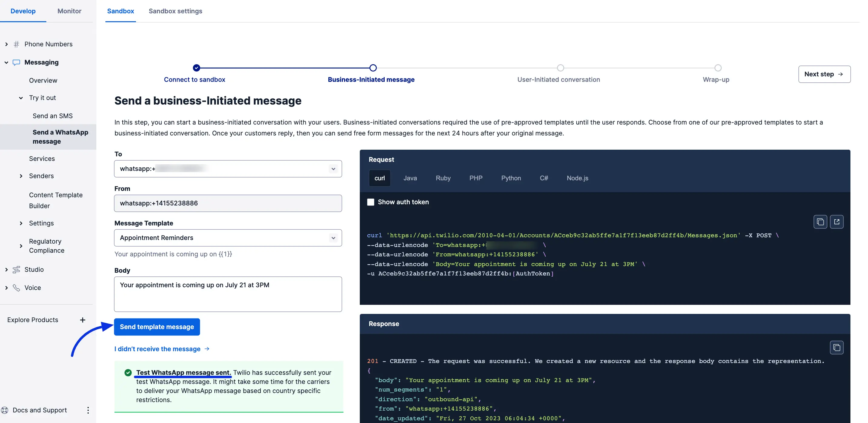Select the PHP code tab
Screen dimensions: 868x423
click(476, 178)
